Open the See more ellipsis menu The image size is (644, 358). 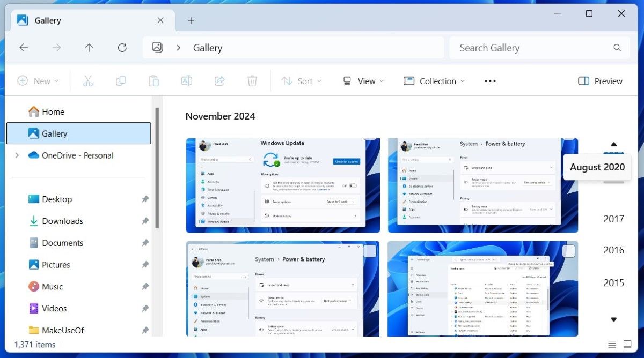490,81
